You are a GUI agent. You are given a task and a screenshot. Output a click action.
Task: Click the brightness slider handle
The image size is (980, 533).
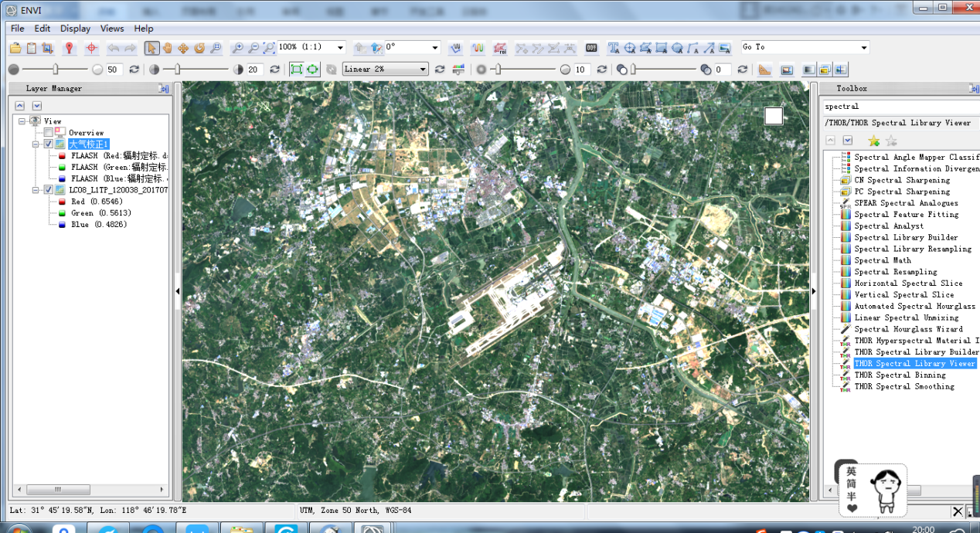point(55,70)
